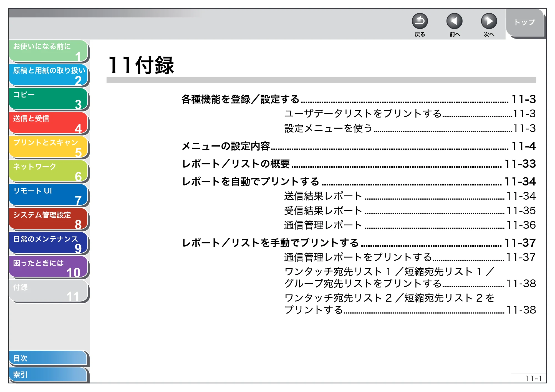
Task: Open グループ宛先リストをプリントする entry
Action: coord(410,278)
